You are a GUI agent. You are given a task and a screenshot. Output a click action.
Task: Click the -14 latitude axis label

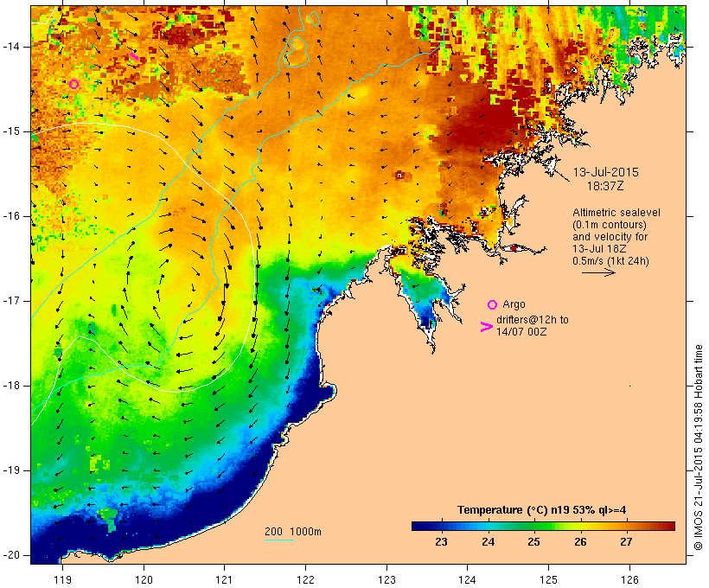pyautogui.click(x=11, y=47)
